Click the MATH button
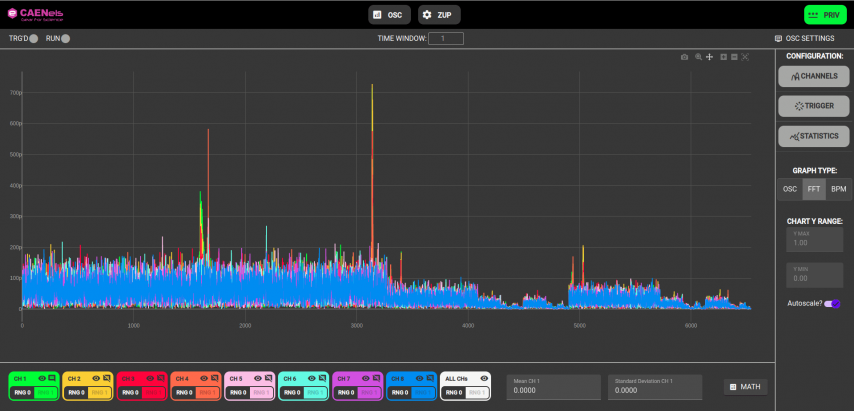 pyautogui.click(x=745, y=386)
